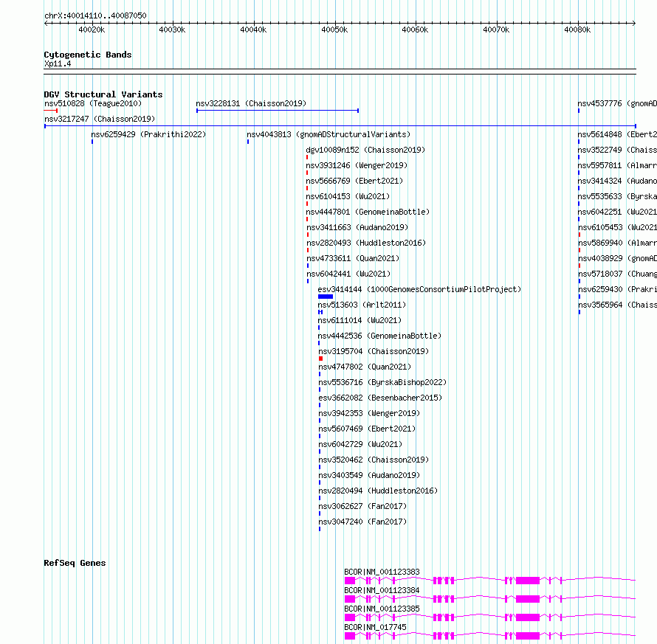Open nsv5536716 (ByrskaBishop2022) variant
Viewport: 657px width, 644px height.
tap(382, 382)
